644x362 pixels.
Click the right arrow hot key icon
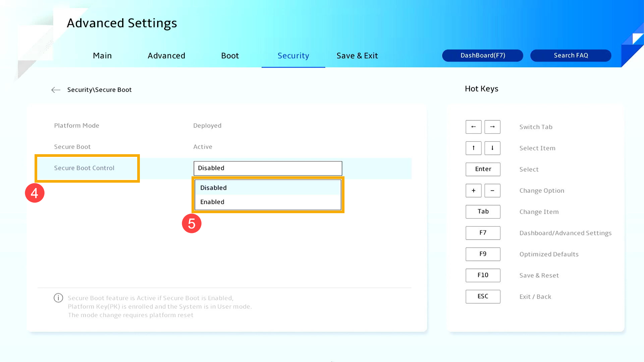[x=492, y=127]
